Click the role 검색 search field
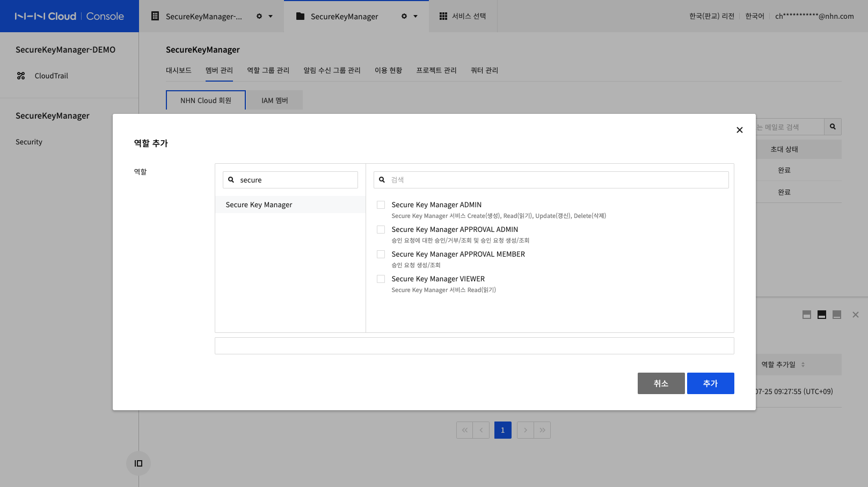Image resolution: width=868 pixels, height=487 pixels. 551,180
